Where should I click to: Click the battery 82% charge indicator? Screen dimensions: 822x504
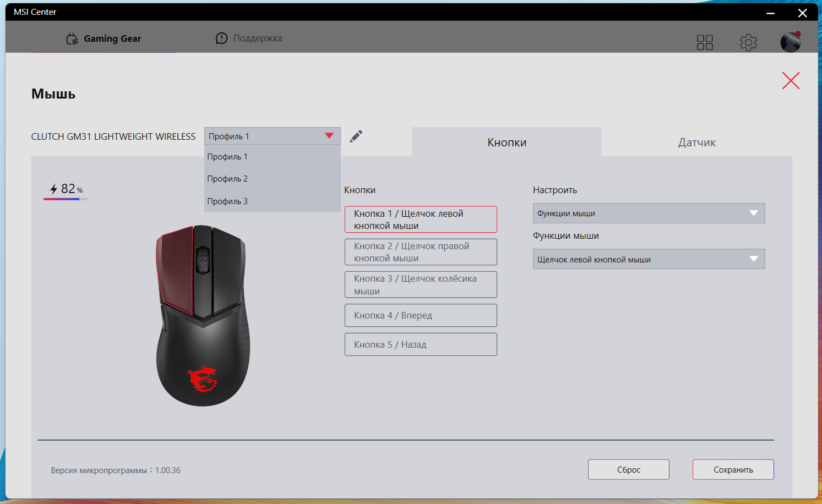tap(66, 190)
